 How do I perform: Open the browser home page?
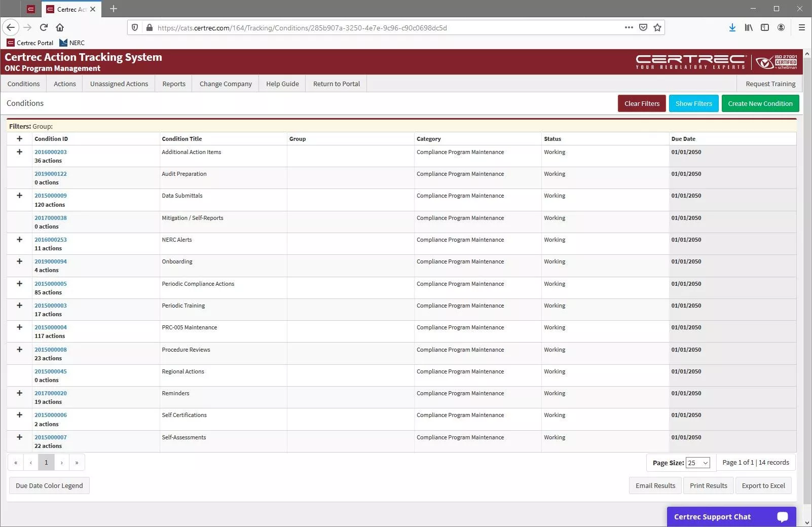tap(60, 27)
